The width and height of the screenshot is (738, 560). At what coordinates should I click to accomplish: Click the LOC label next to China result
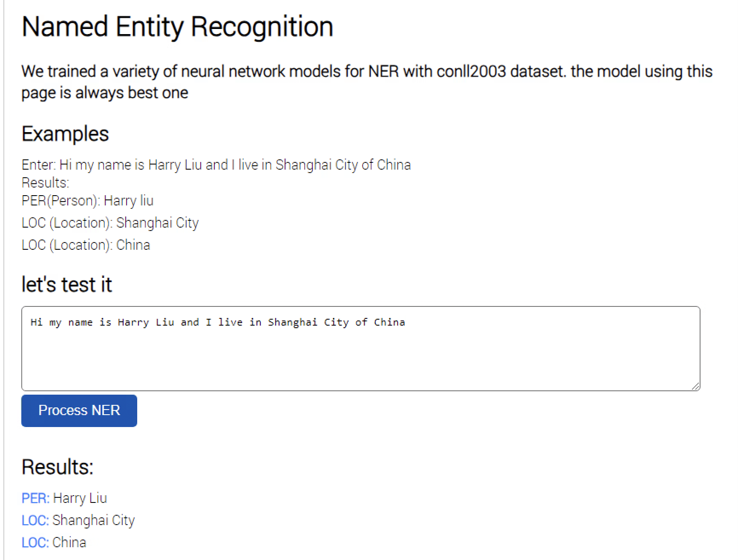(x=34, y=542)
